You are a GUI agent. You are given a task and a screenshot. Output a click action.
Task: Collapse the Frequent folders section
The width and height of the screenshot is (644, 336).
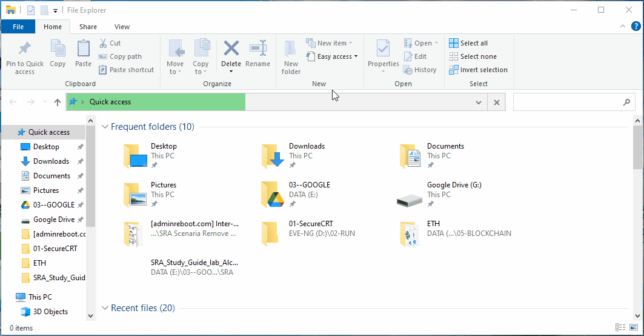click(x=105, y=127)
